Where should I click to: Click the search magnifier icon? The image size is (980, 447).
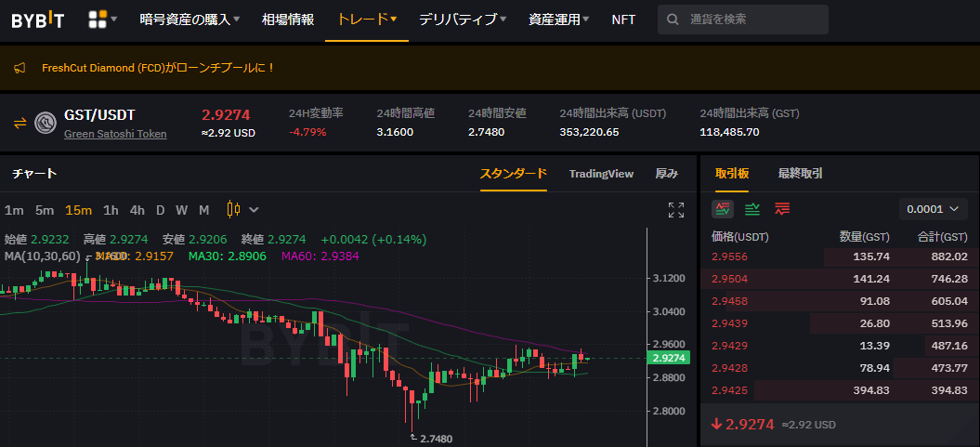[x=673, y=20]
